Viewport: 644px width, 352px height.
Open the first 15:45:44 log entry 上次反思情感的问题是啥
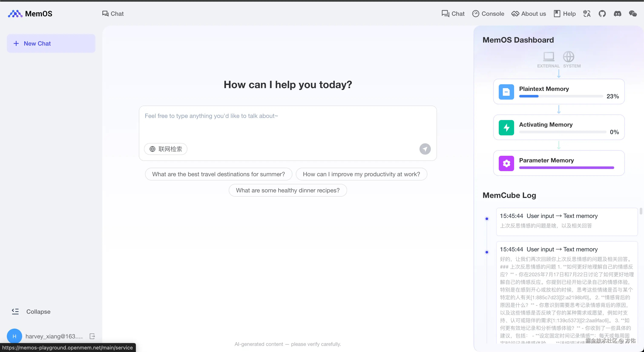pos(567,222)
